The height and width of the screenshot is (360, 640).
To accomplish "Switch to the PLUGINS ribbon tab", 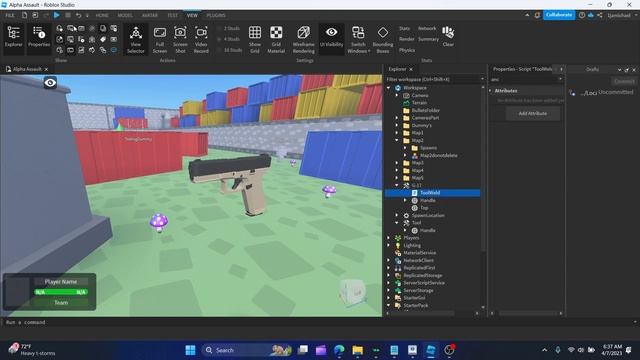I will click(x=216, y=15).
